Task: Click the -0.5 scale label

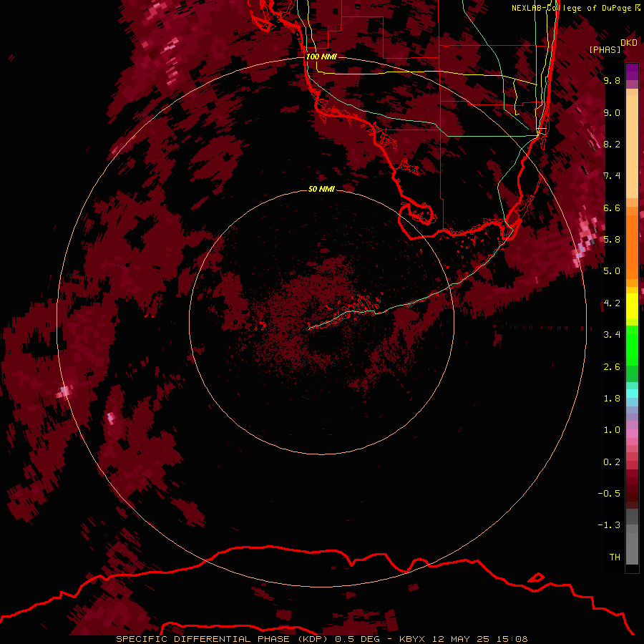Action: click(609, 494)
